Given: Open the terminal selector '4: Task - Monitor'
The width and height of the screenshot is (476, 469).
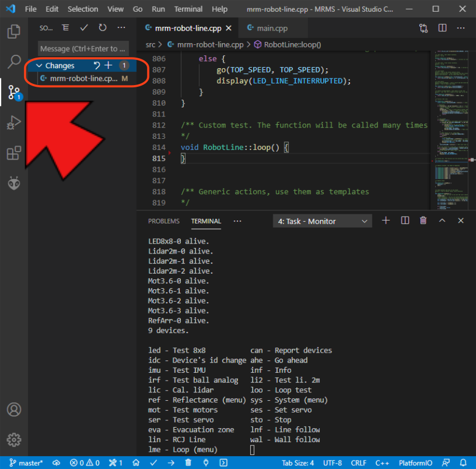Looking at the screenshot, I should 323,221.
